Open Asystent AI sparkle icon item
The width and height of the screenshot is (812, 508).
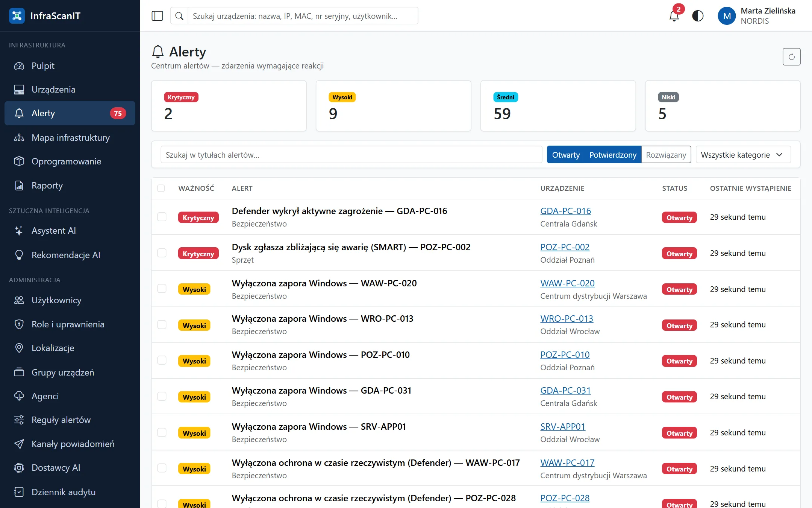pyautogui.click(x=70, y=231)
